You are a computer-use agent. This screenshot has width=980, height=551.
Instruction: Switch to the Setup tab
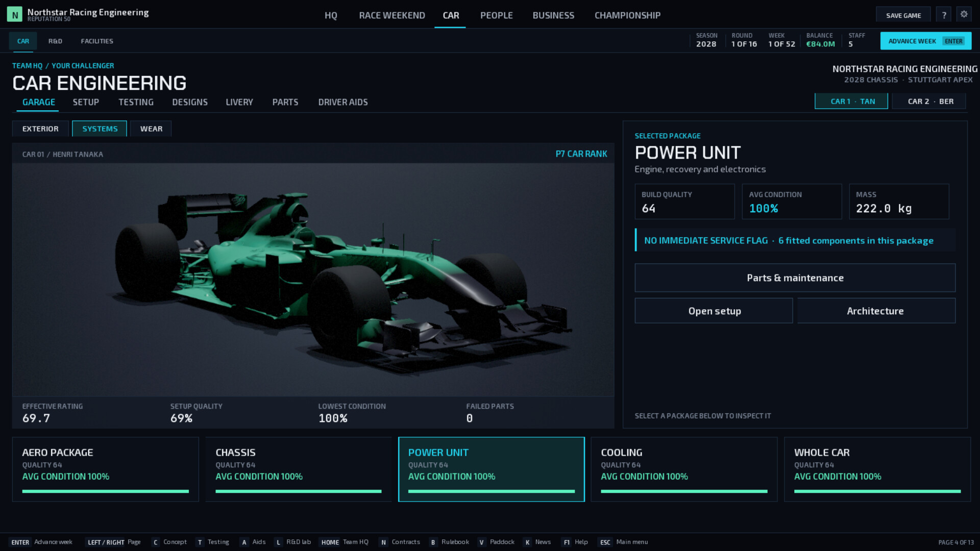(x=86, y=102)
